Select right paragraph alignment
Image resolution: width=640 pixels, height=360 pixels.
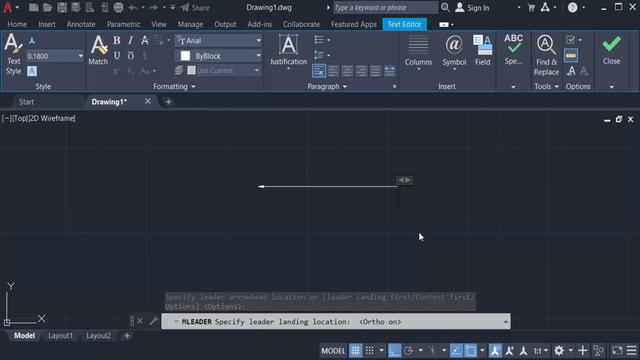pos(361,71)
